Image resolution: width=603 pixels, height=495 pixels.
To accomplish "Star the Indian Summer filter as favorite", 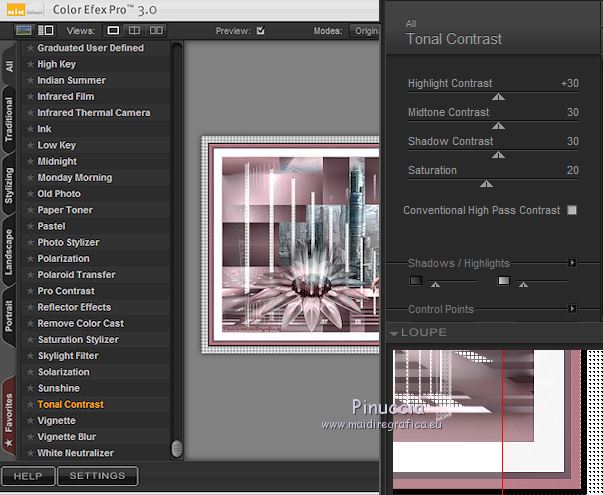I will 30,80.
